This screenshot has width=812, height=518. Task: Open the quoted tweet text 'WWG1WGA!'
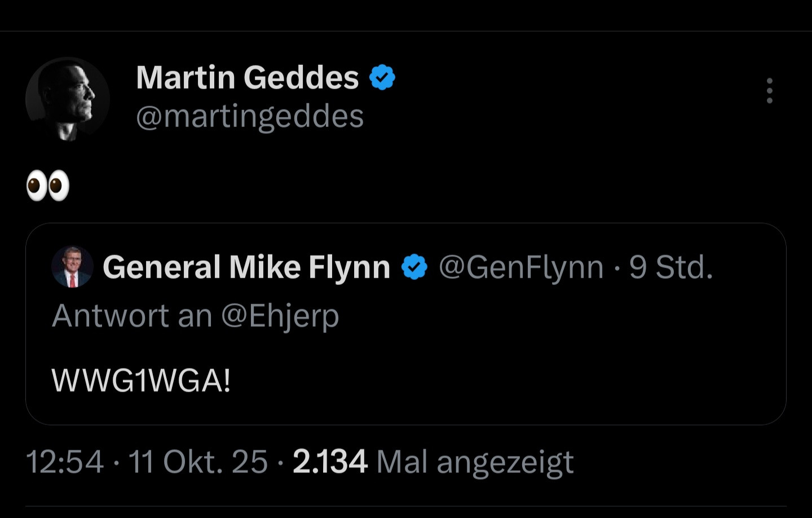coord(141,380)
